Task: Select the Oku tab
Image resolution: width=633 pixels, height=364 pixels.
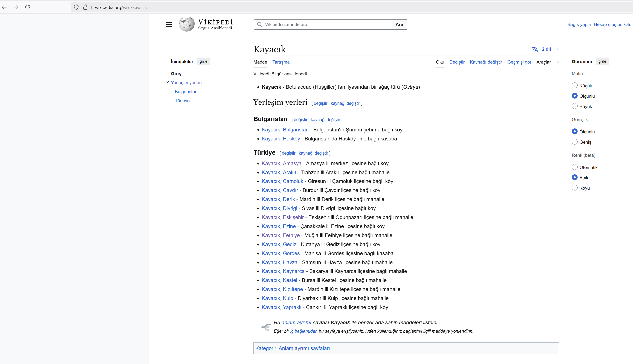Action: (440, 62)
